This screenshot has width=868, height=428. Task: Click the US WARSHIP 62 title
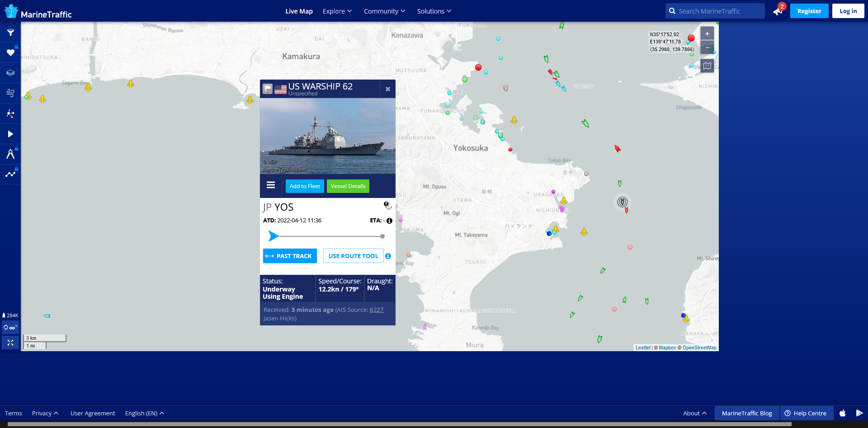click(321, 86)
